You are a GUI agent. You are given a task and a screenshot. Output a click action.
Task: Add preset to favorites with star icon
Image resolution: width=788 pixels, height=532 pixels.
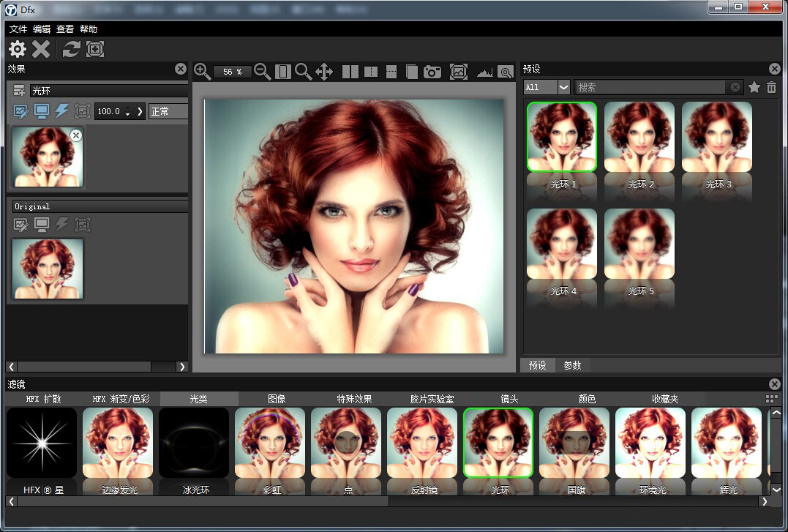click(x=754, y=87)
